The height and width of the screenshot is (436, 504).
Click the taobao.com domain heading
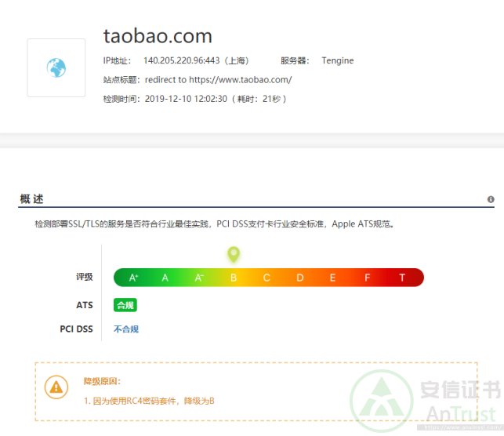pos(158,36)
